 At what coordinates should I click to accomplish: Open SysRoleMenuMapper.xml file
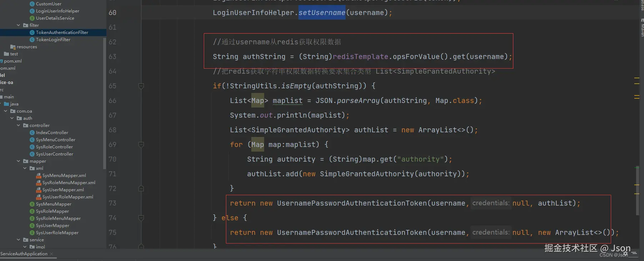[69, 183]
